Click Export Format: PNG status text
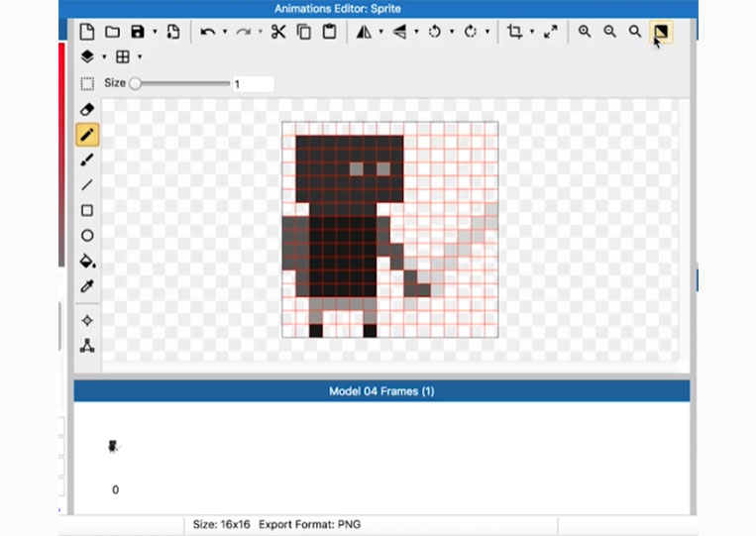 309,524
